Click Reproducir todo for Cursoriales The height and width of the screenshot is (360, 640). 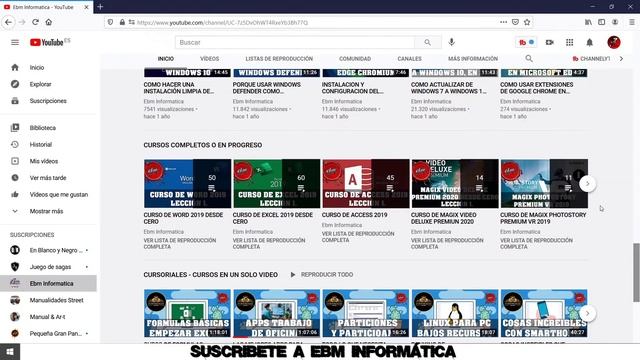[x=322, y=275]
